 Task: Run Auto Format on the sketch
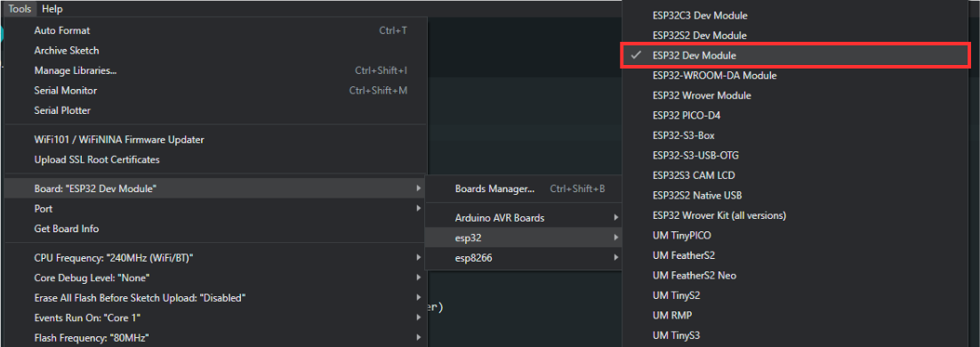(x=215, y=30)
